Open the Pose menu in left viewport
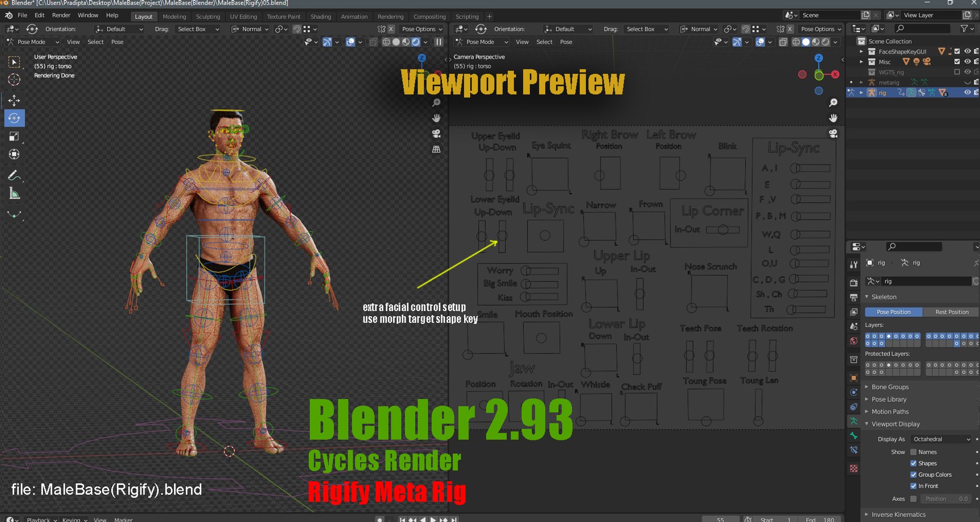 pos(117,42)
